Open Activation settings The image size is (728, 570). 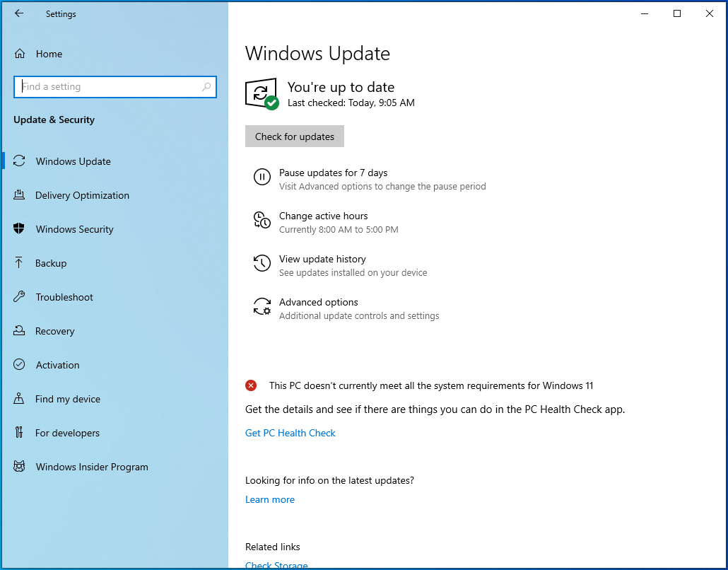pyautogui.click(x=57, y=365)
